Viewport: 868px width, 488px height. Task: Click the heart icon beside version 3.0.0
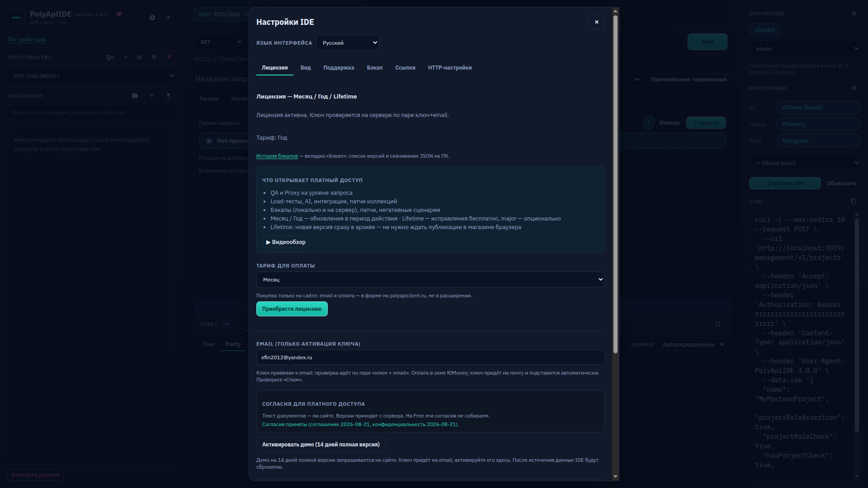coord(119,14)
